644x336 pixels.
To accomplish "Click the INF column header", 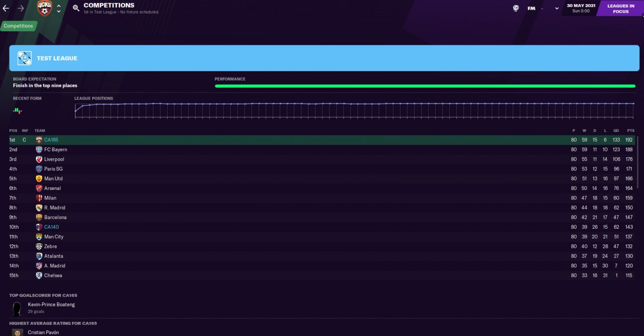I will tap(25, 130).
